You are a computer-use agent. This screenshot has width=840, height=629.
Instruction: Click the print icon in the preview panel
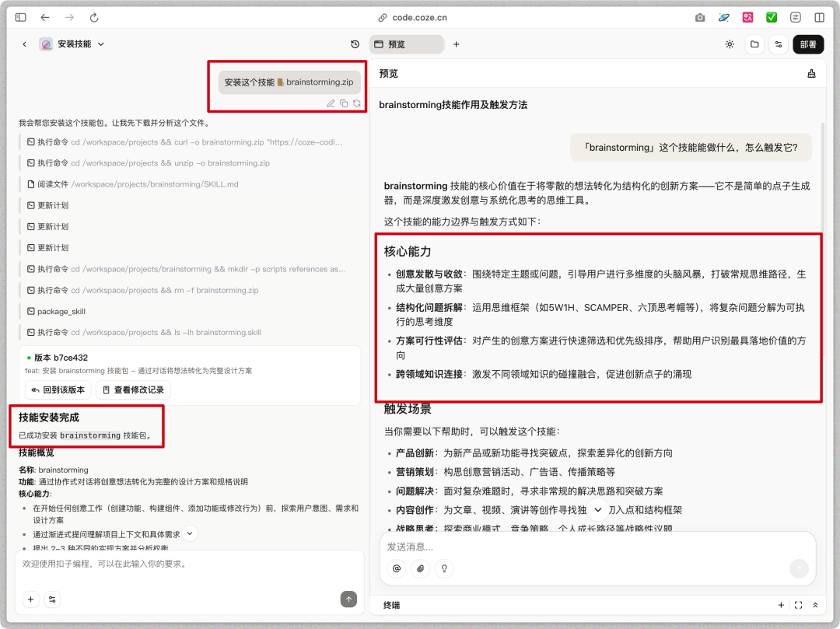811,73
